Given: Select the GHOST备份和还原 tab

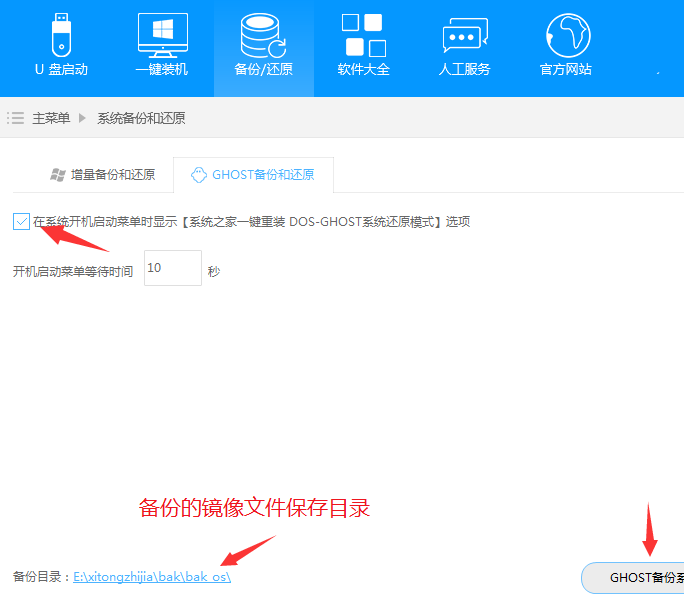Looking at the screenshot, I should (x=263, y=174).
